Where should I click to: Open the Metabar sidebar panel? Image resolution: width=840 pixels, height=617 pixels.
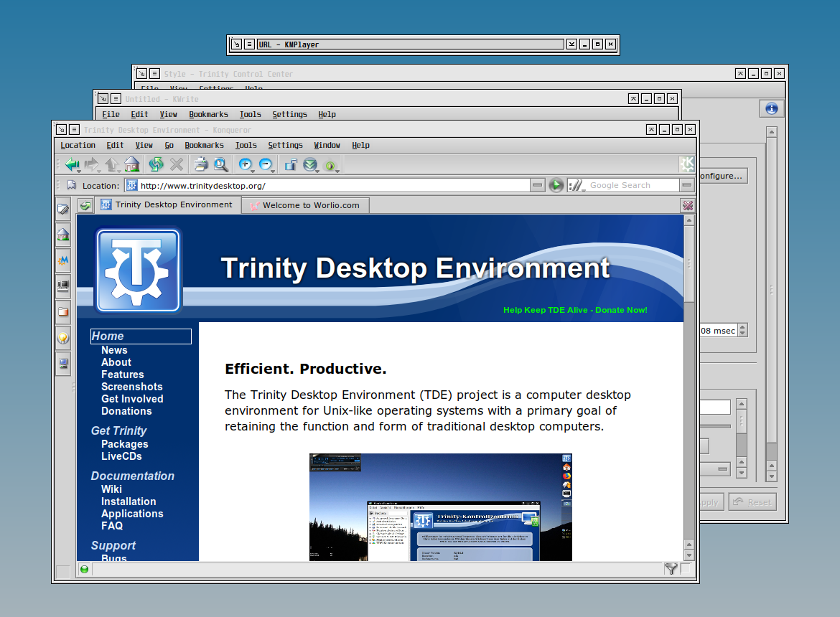coord(63,260)
